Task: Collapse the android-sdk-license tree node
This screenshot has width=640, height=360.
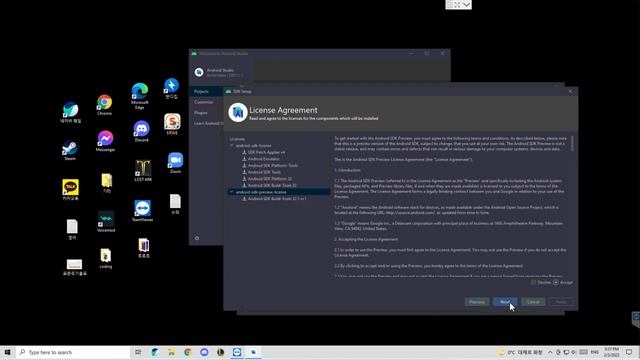Action: pyautogui.click(x=232, y=145)
